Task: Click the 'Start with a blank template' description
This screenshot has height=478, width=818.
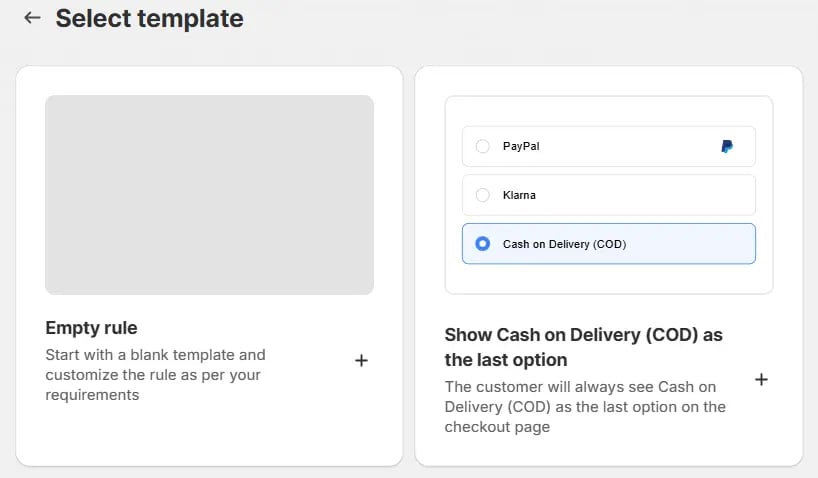Action: [x=155, y=375]
